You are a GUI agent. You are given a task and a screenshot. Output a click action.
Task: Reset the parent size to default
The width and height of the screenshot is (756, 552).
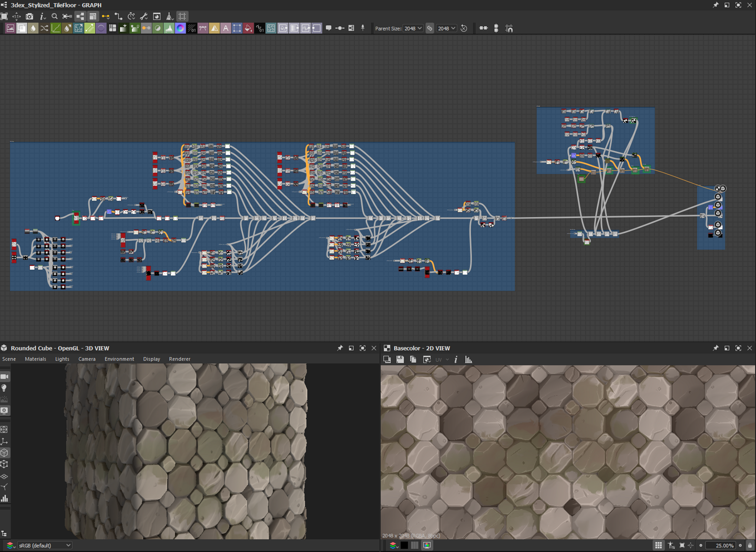click(x=464, y=28)
